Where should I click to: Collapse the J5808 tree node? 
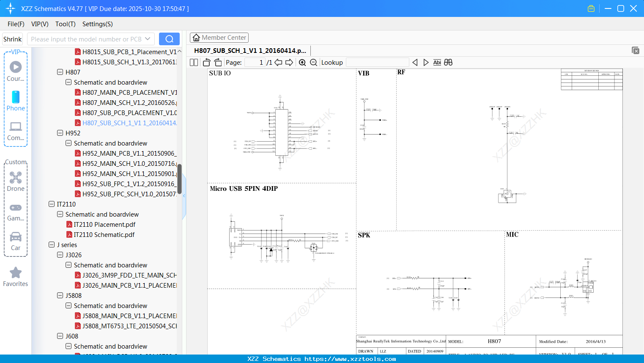(x=60, y=295)
